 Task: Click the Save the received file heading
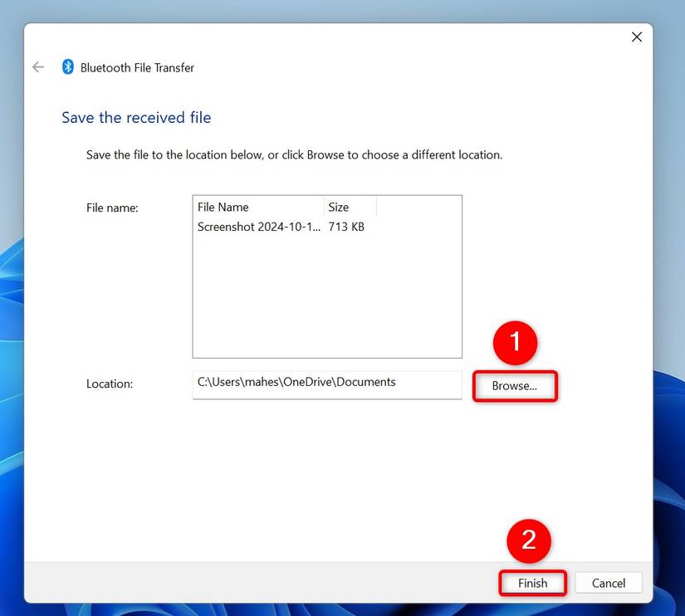tap(136, 117)
